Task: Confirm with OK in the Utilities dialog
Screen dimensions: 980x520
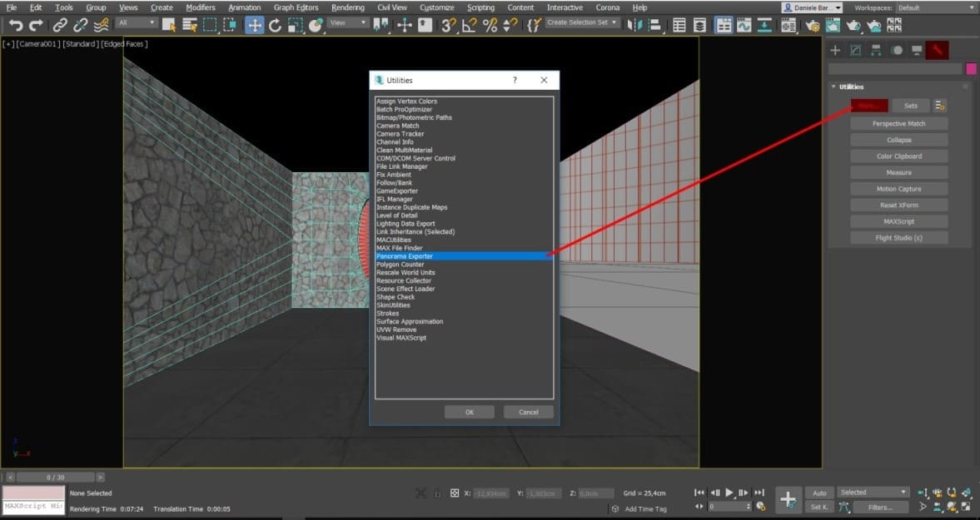Action: tap(468, 411)
